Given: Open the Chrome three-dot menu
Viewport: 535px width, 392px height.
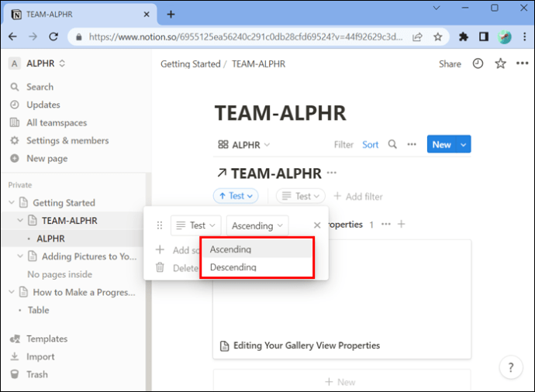Looking at the screenshot, I should pos(525,36).
